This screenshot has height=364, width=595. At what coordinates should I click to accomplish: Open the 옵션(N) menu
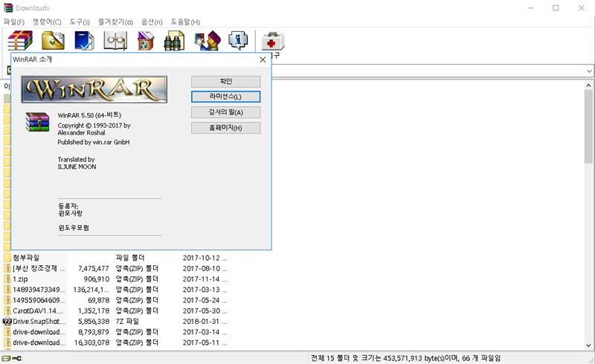[152, 22]
